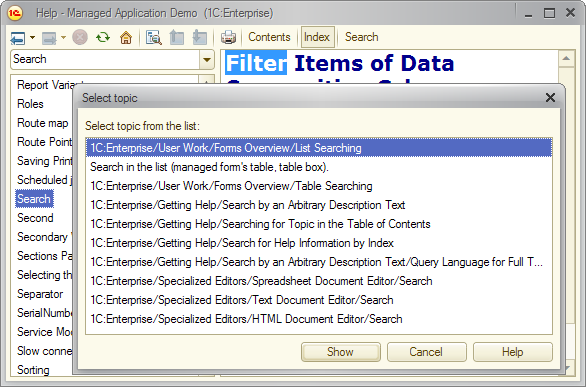Viewport: 586px width, 387px height.
Task: Click the Previous topic icon
Action: tap(176, 37)
